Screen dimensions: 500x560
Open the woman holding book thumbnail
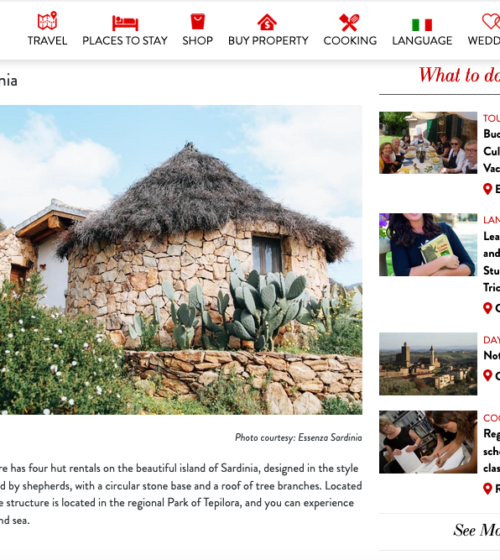click(428, 245)
